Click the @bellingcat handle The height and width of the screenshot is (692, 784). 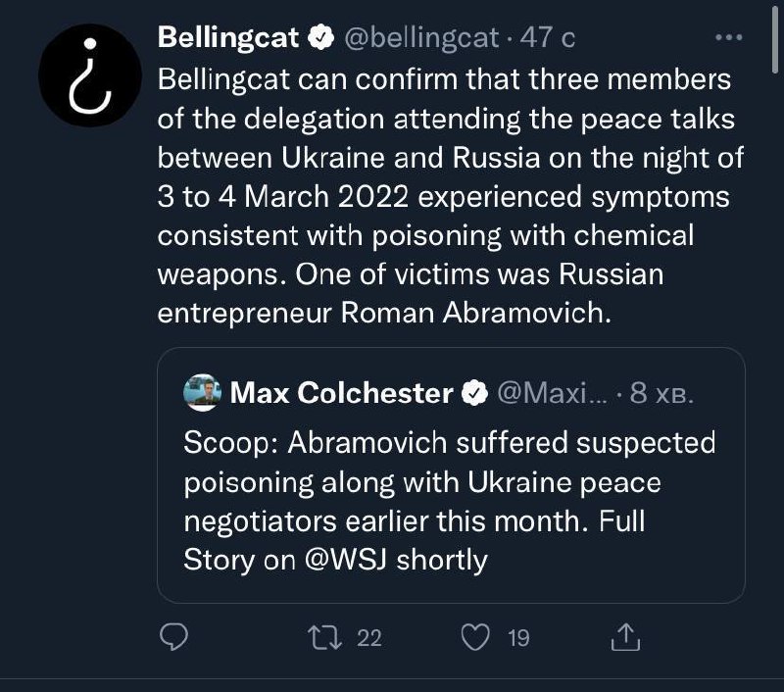[419, 38]
